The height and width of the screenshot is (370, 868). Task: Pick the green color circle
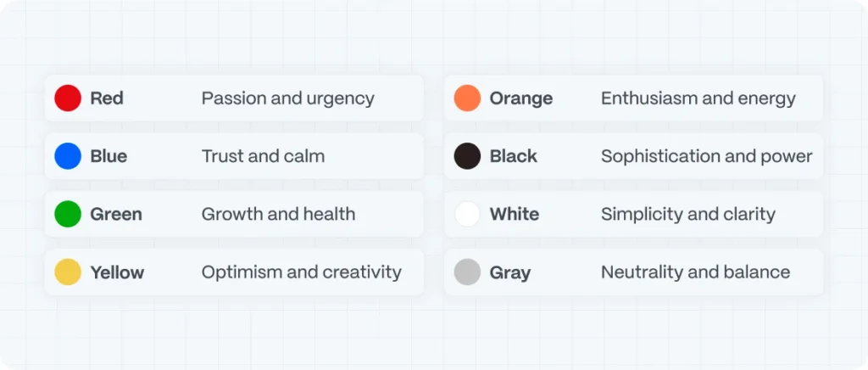68,215
